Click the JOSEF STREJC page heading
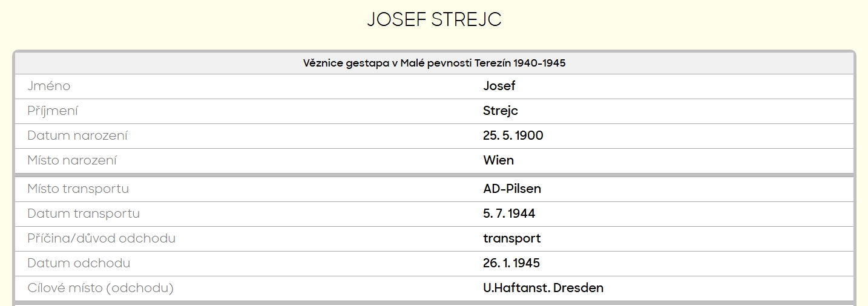This screenshot has width=868, height=306. 434,20
